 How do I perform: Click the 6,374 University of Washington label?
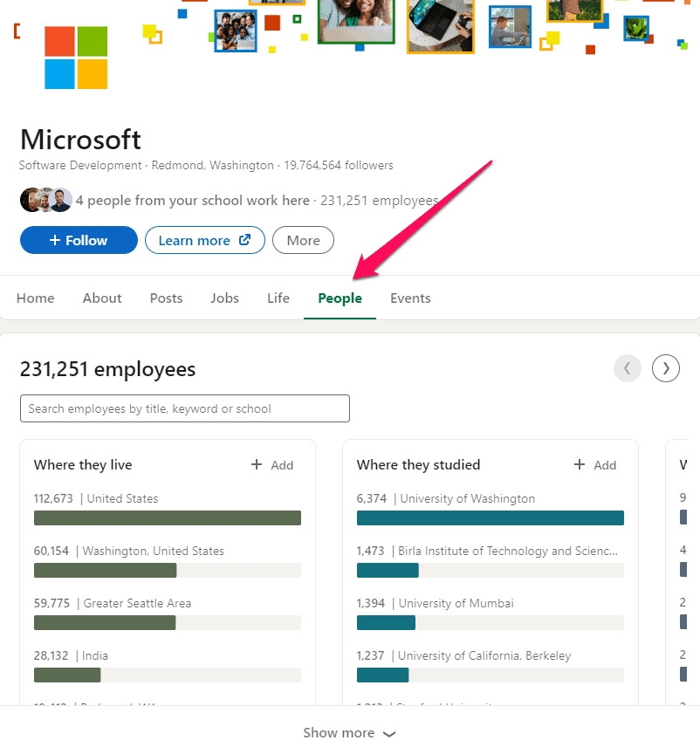click(x=445, y=498)
